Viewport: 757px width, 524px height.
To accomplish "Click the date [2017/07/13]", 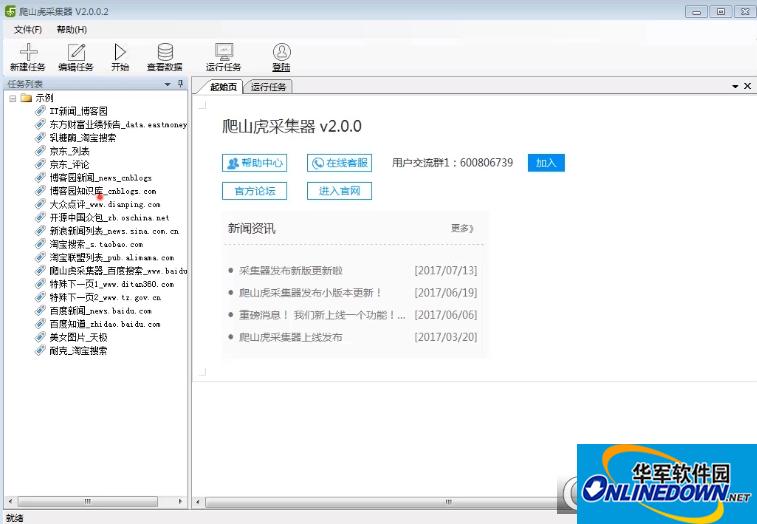I will tap(446, 270).
